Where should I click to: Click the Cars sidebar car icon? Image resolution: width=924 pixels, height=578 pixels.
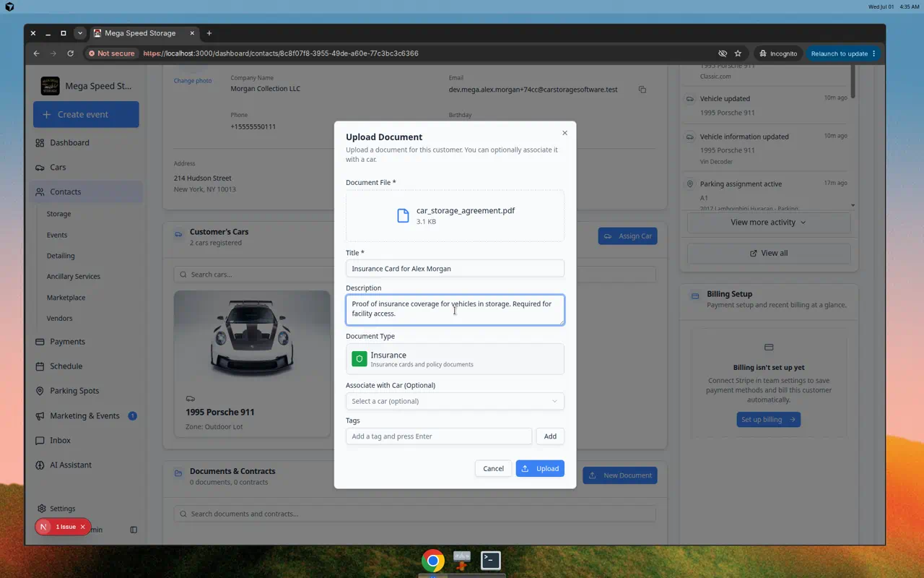[x=40, y=167]
